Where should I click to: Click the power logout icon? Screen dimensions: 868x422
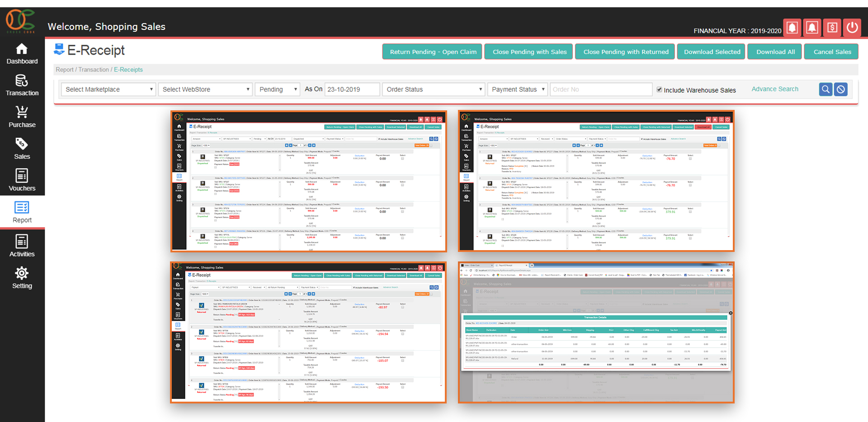click(852, 28)
